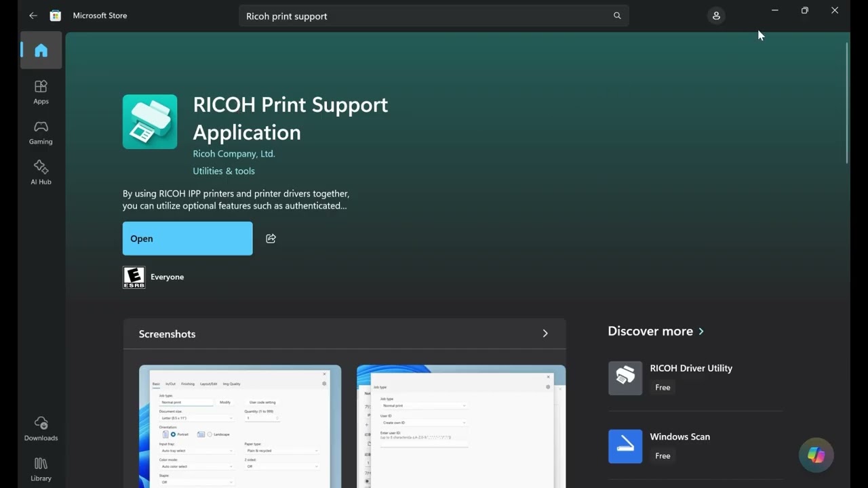Image resolution: width=868 pixels, height=488 pixels.
Task: Open the RICOH Print Support Application
Action: [x=187, y=239]
